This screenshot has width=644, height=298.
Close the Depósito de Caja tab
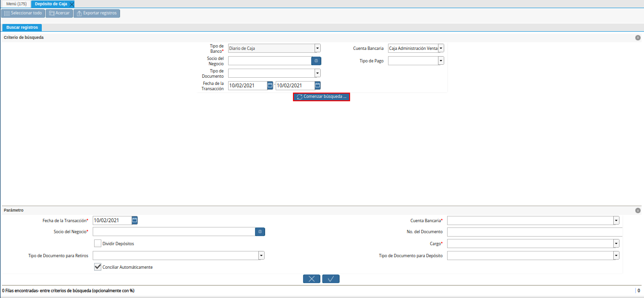coord(72,4)
